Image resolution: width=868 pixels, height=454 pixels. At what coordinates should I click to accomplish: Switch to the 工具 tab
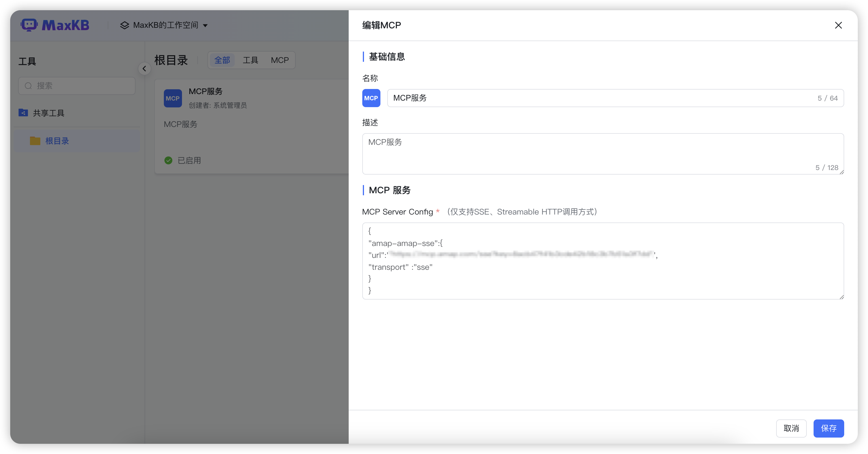250,60
